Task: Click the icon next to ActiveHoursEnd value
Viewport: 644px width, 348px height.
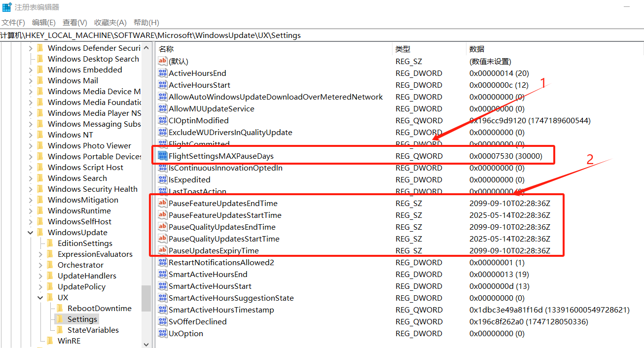Action: coord(162,73)
